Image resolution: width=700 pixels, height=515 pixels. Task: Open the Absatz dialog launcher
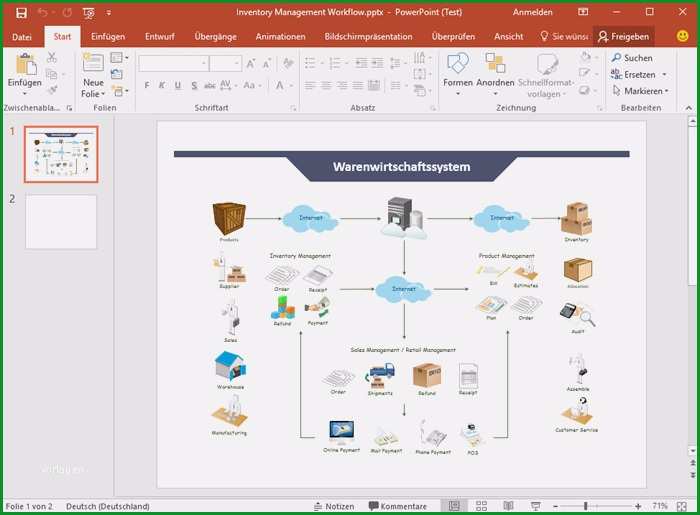433,108
